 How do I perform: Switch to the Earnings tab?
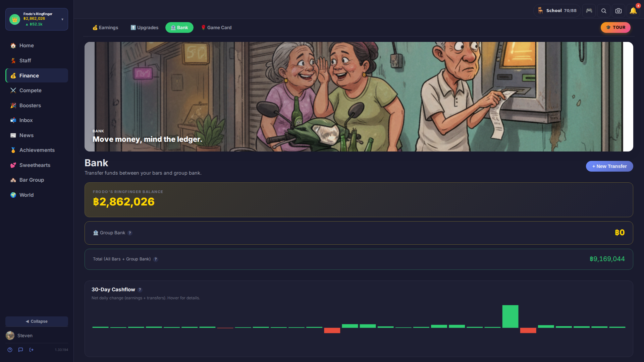pyautogui.click(x=105, y=27)
